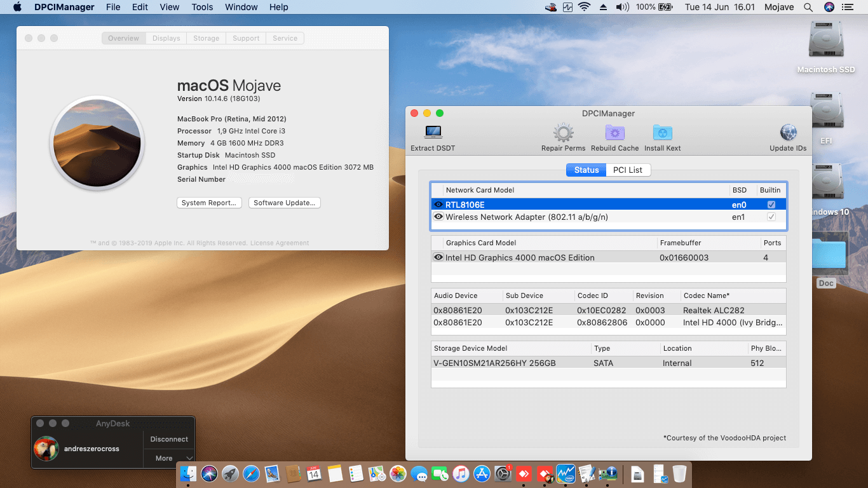Open Trash in the Dock

point(679,473)
